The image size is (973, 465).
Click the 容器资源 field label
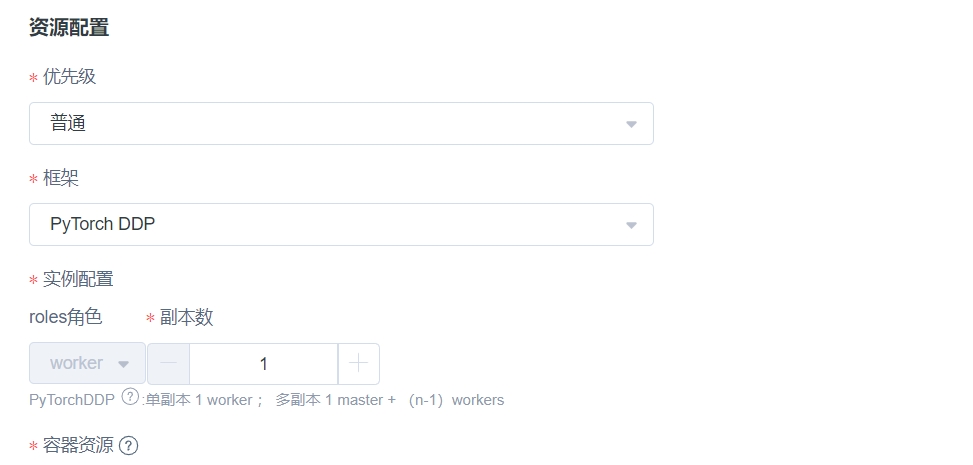tap(78, 445)
